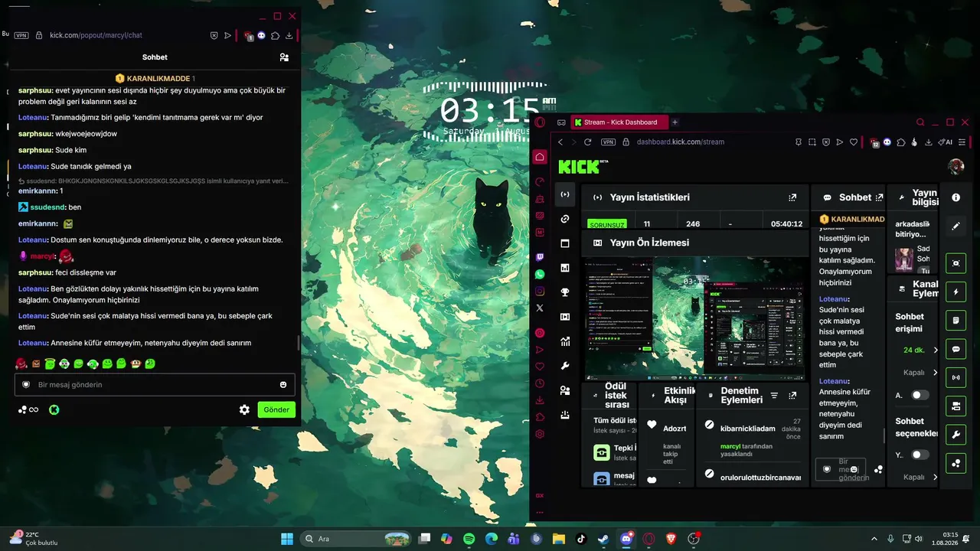Open the extensions puzzle icon in dashboard toolbar

(x=901, y=142)
